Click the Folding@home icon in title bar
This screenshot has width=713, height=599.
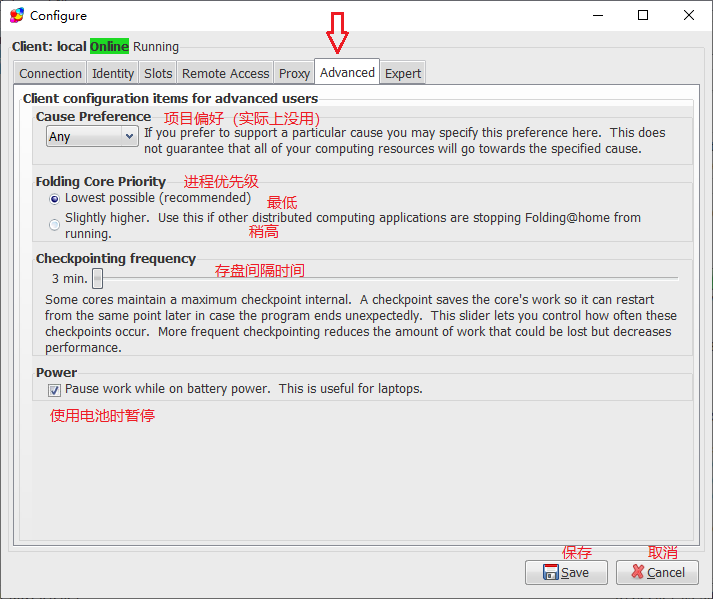click(17, 15)
